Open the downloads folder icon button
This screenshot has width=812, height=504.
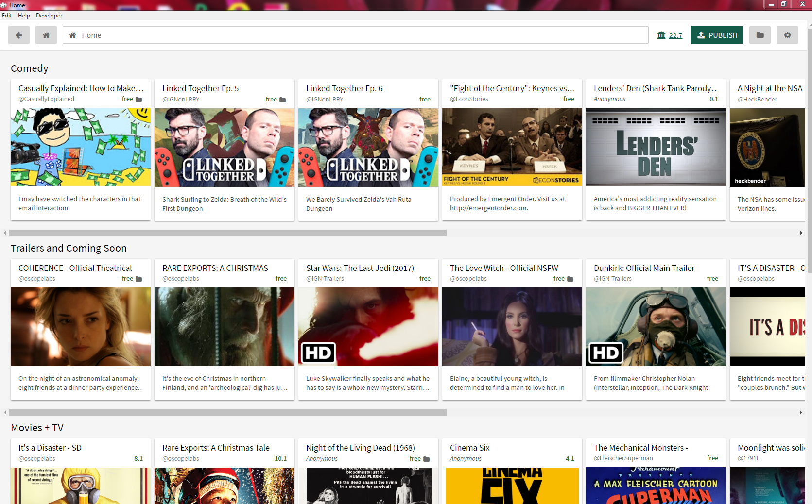760,35
